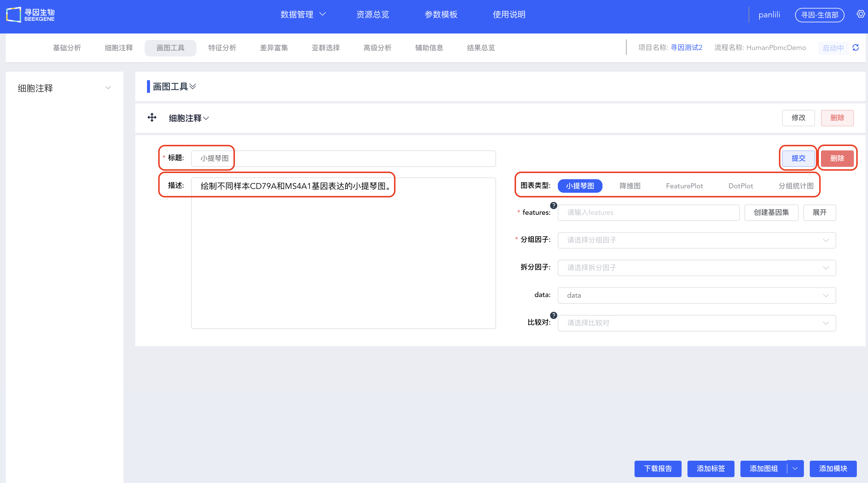Screen dimensions: 868x483
Task: Click the 创建基因集 button
Action: pyautogui.click(x=771, y=212)
